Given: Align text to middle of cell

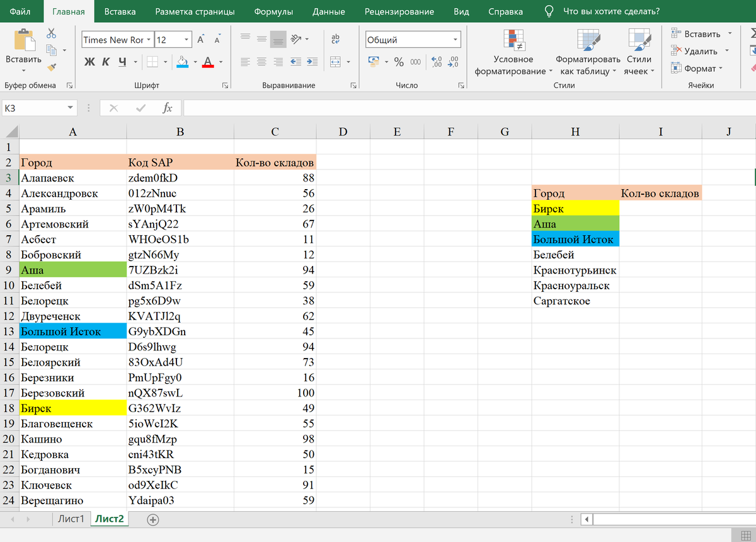Looking at the screenshot, I should point(261,39).
